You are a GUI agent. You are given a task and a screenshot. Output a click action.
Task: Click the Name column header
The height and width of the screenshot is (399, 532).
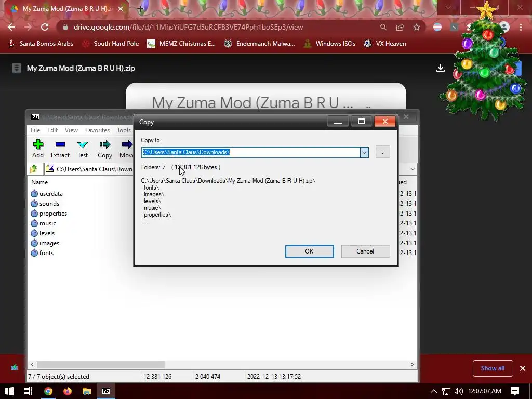click(39, 182)
